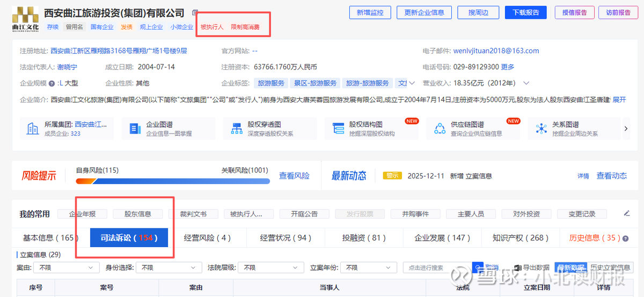Click the 主要人员 shortcut
This screenshot has height=297, width=644.
point(471,214)
